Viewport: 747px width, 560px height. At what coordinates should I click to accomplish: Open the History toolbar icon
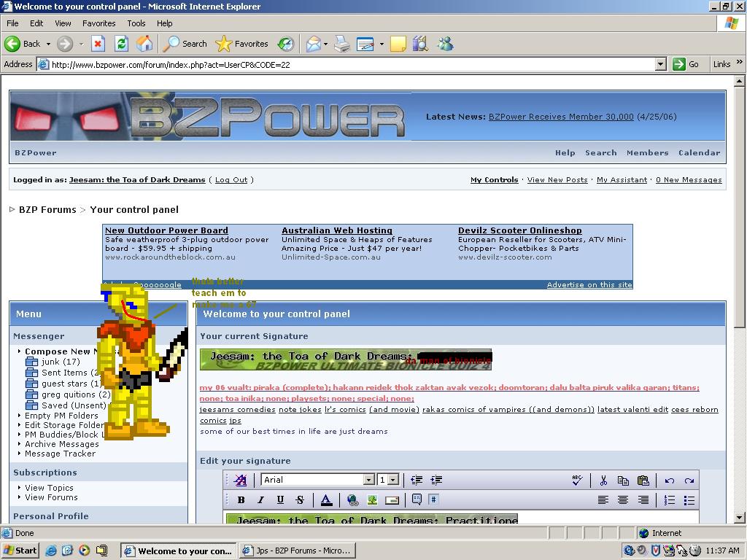coord(286,44)
